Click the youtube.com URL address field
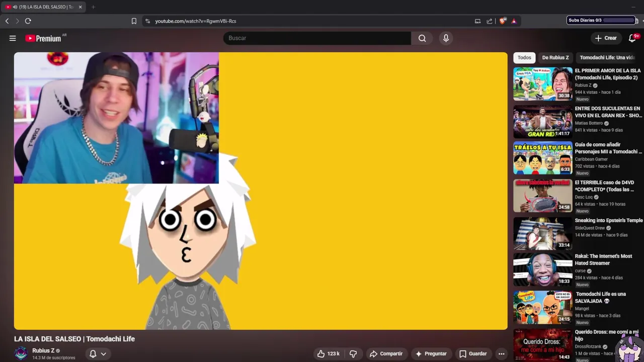This screenshot has height=362, width=644. tap(196, 21)
